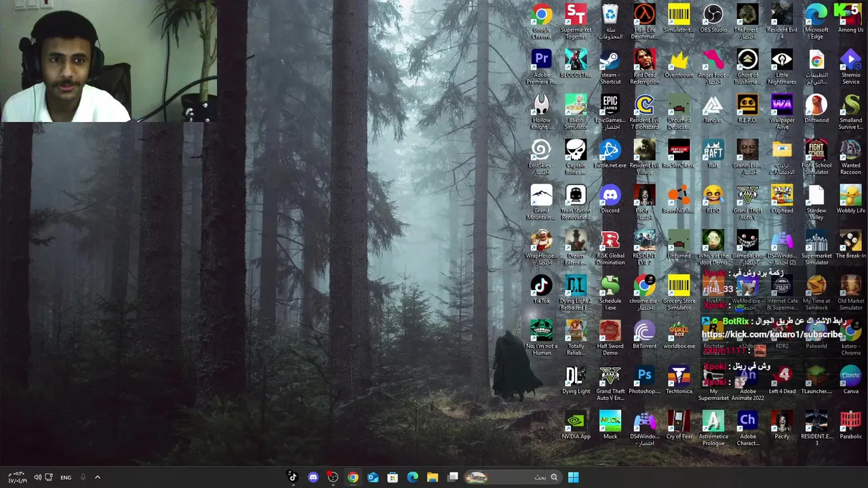868x488 pixels.
Task: Launch Parabolic desktop icon
Action: click(850, 424)
